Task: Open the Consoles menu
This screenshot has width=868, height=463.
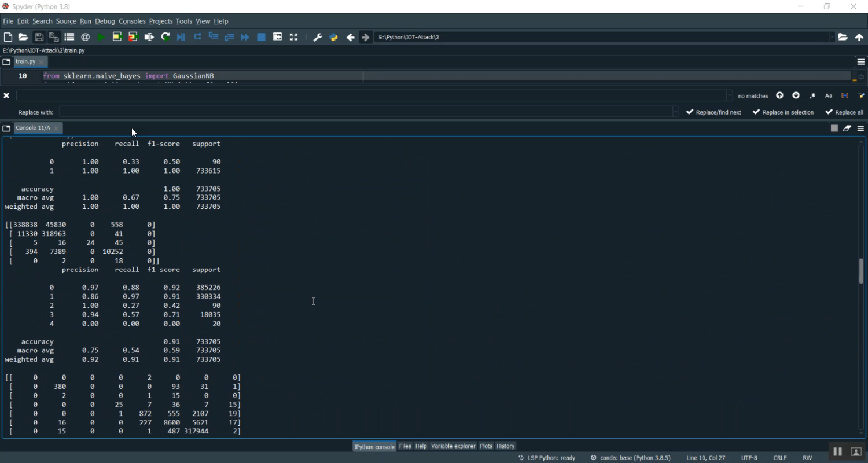Action: point(132,21)
